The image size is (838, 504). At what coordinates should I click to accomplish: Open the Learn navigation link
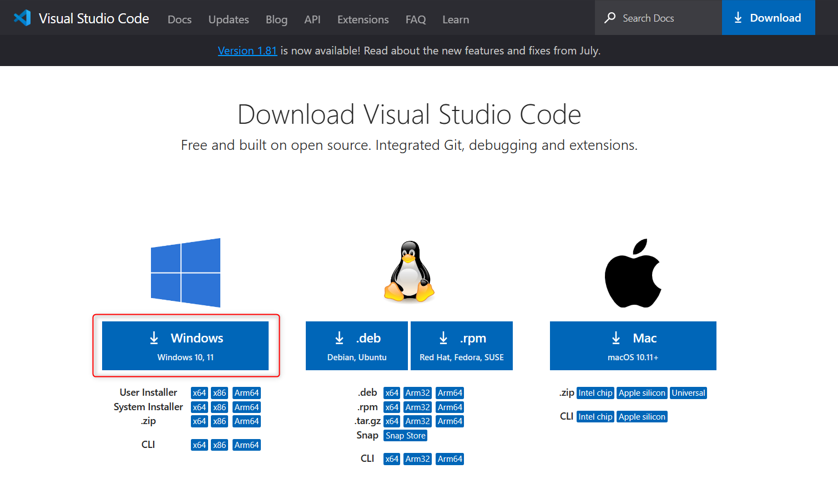pyautogui.click(x=456, y=19)
